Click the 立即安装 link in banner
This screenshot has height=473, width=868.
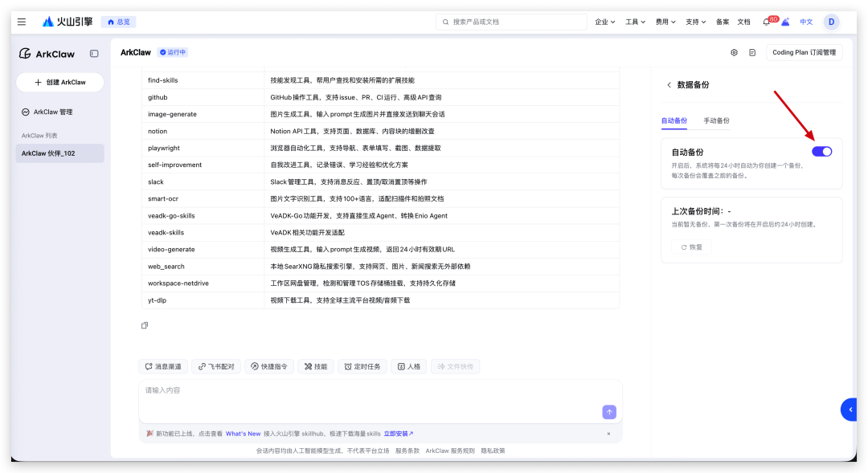399,434
